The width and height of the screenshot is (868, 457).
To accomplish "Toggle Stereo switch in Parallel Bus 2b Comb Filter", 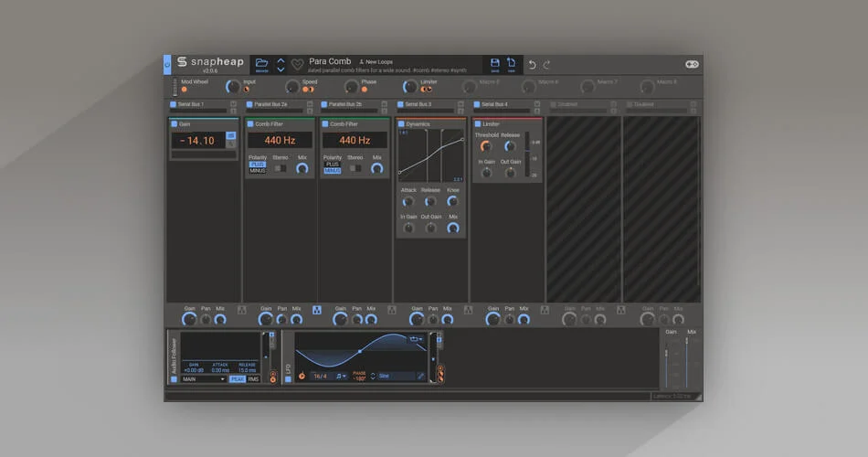I will [x=355, y=168].
